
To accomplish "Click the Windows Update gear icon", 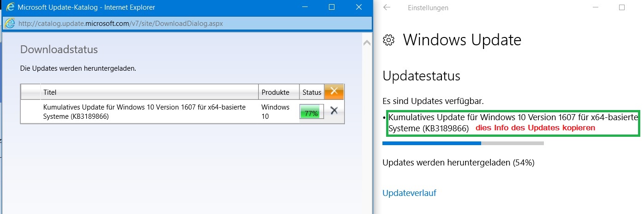I will point(389,40).
